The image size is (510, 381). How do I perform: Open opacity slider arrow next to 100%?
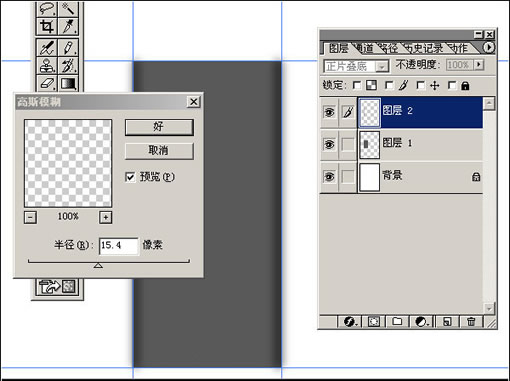pyautogui.click(x=479, y=64)
